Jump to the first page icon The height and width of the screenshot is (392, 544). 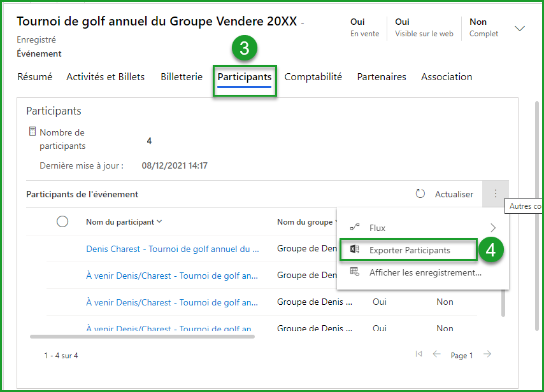tap(419, 354)
